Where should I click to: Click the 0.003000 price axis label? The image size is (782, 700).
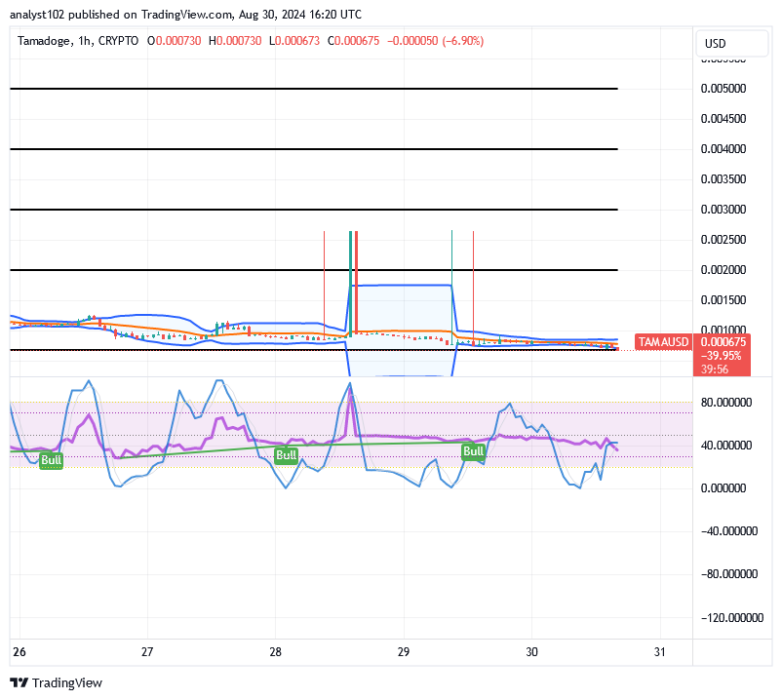tap(723, 210)
